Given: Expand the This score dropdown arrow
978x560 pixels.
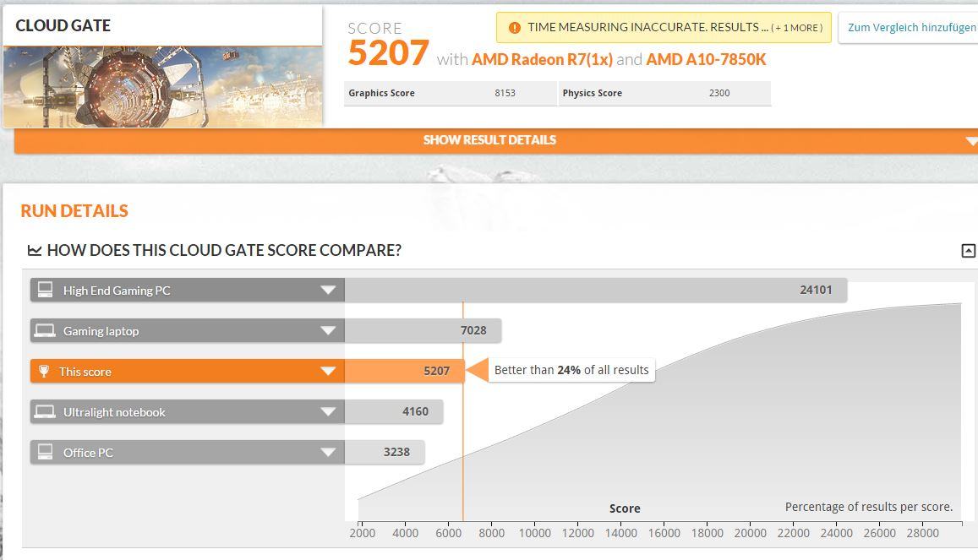Looking at the screenshot, I should click(328, 372).
